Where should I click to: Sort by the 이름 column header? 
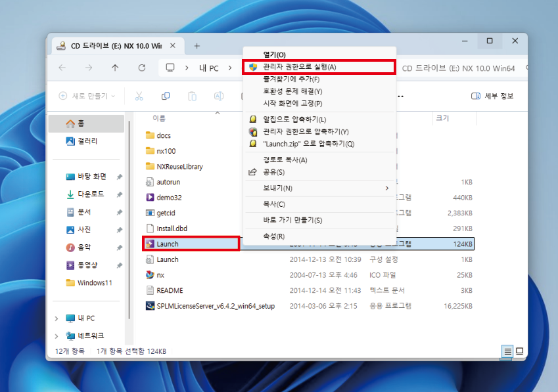[159, 118]
